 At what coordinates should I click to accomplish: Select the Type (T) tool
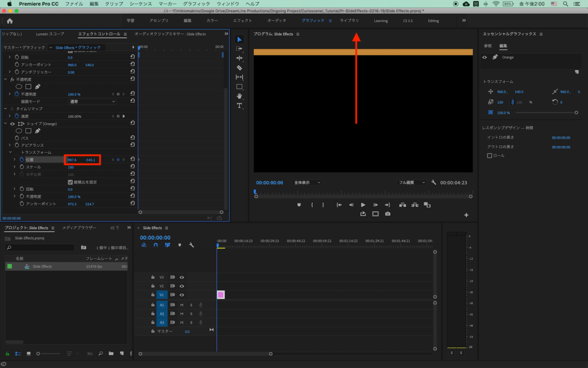tap(239, 106)
